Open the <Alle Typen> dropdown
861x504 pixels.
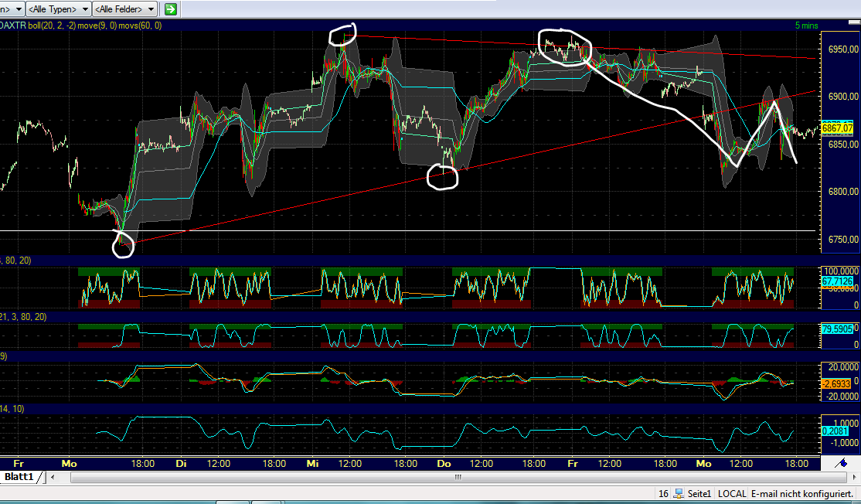58,9
